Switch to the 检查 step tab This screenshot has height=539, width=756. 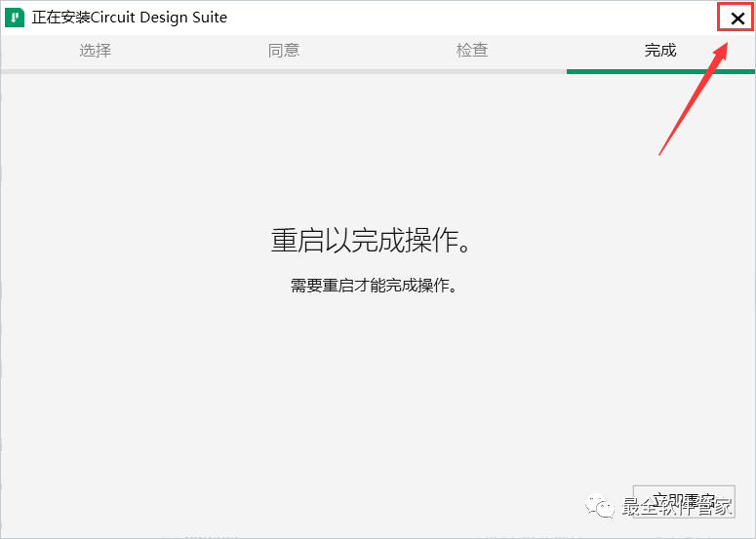click(472, 50)
